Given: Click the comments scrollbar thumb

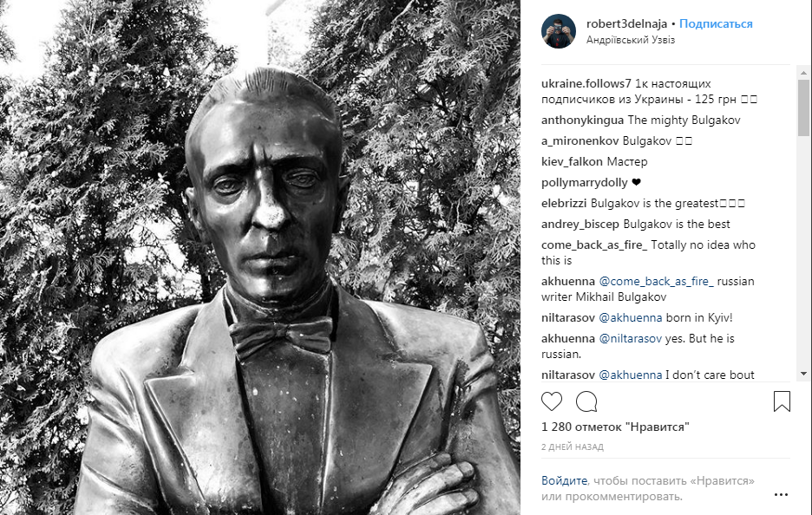Looking at the screenshot, I should (803, 108).
